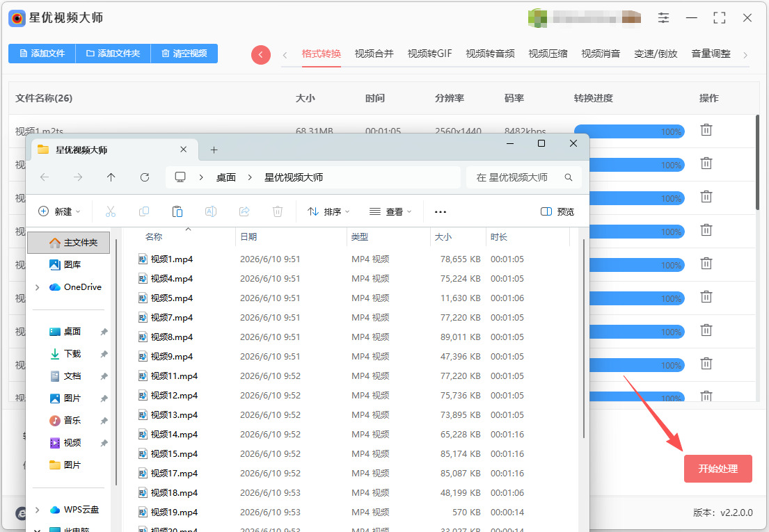Click the first row 100% progress bar
The image size is (769, 532).
pos(629,131)
